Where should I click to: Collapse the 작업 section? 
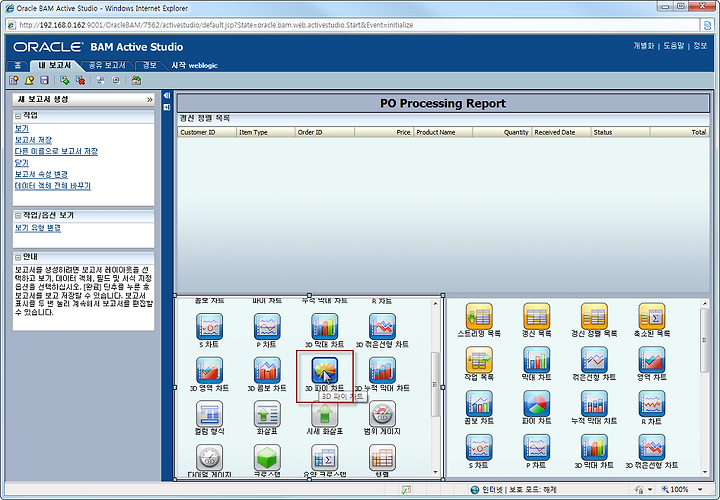click(x=18, y=116)
